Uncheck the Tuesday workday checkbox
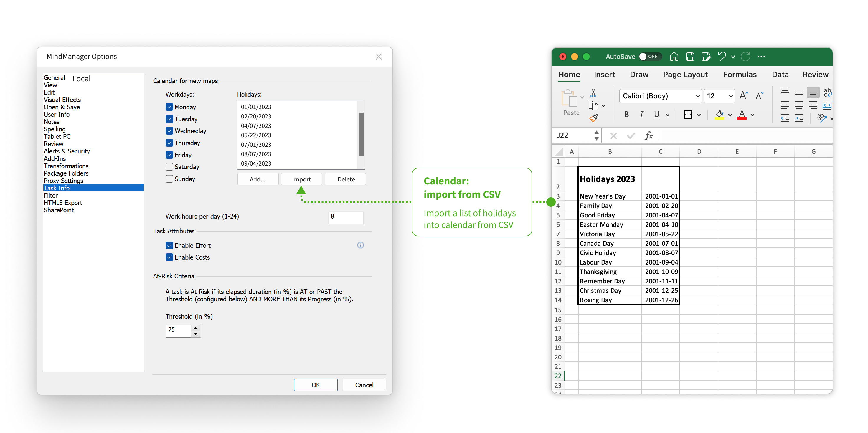 click(x=169, y=119)
